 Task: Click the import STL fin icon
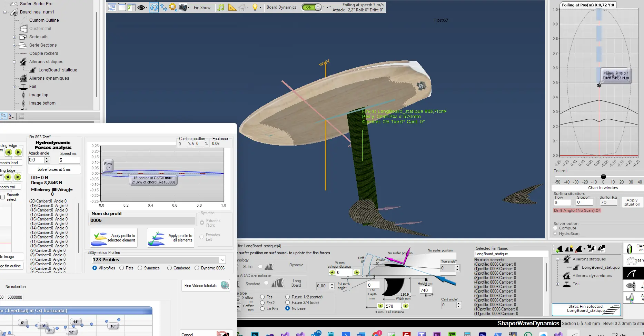(x=591, y=248)
